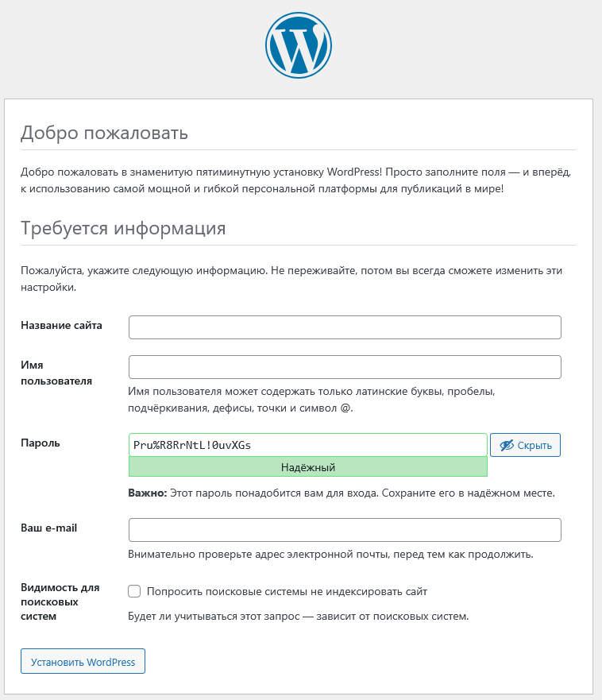Click the email address verification hint text
The width and height of the screenshot is (602, 700).
pos(330,554)
